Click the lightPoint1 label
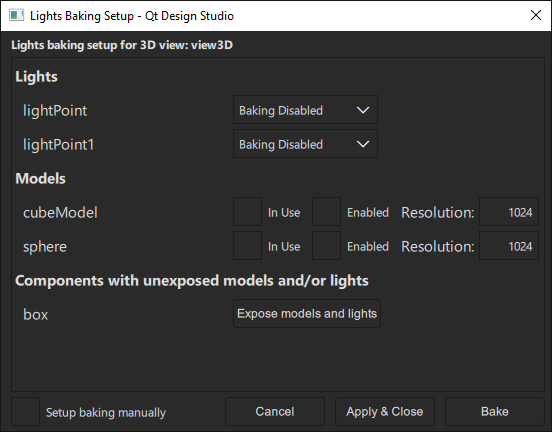 [58, 145]
